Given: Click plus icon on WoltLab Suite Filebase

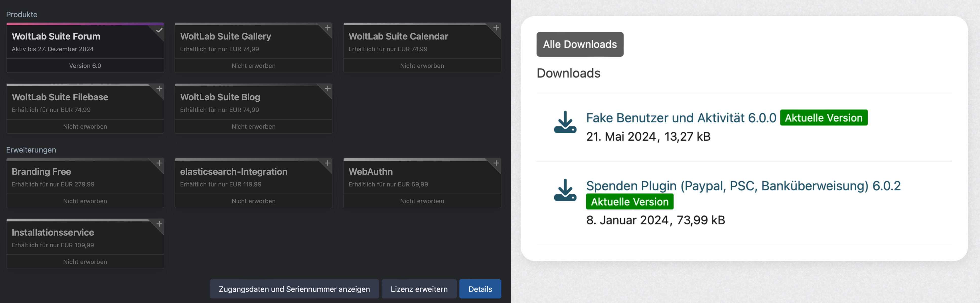Looking at the screenshot, I should coord(159,89).
